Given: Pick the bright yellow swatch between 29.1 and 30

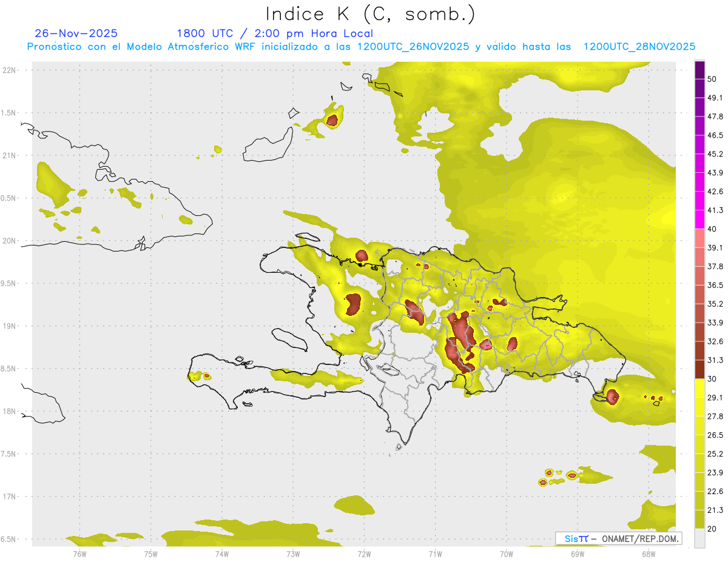Looking at the screenshot, I should pos(699,388).
